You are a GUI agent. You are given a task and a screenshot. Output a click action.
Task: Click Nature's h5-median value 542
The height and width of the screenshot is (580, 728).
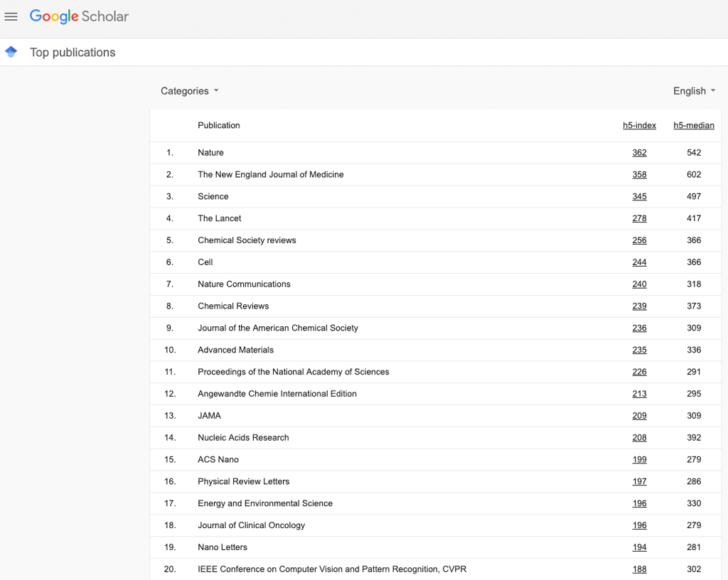[694, 153]
